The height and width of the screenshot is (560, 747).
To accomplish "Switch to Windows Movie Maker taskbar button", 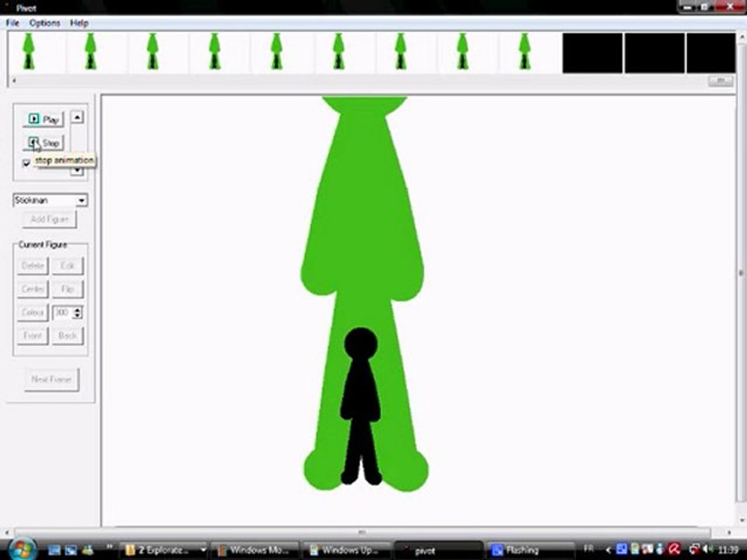I will pyautogui.click(x=255, y=551).
